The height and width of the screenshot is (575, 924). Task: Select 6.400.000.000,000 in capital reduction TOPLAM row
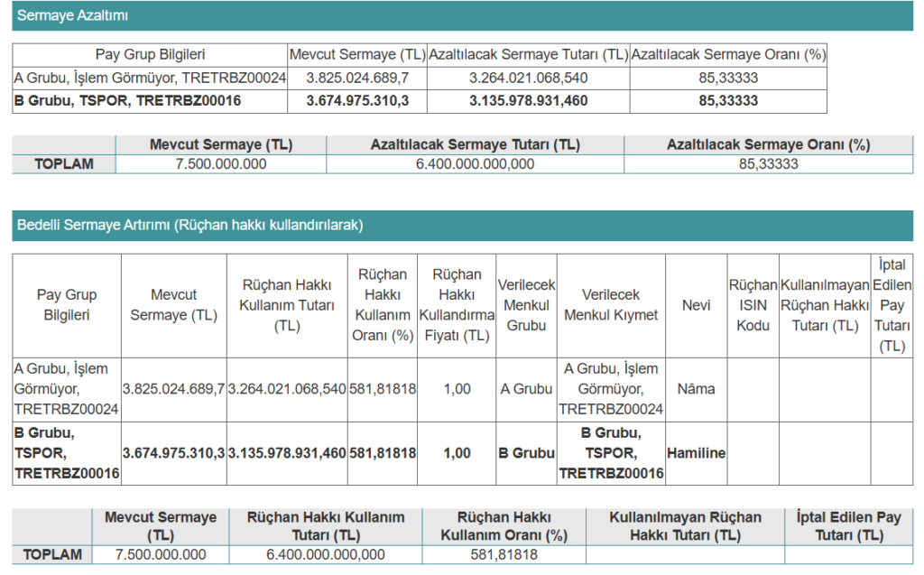tap(475, 164)
